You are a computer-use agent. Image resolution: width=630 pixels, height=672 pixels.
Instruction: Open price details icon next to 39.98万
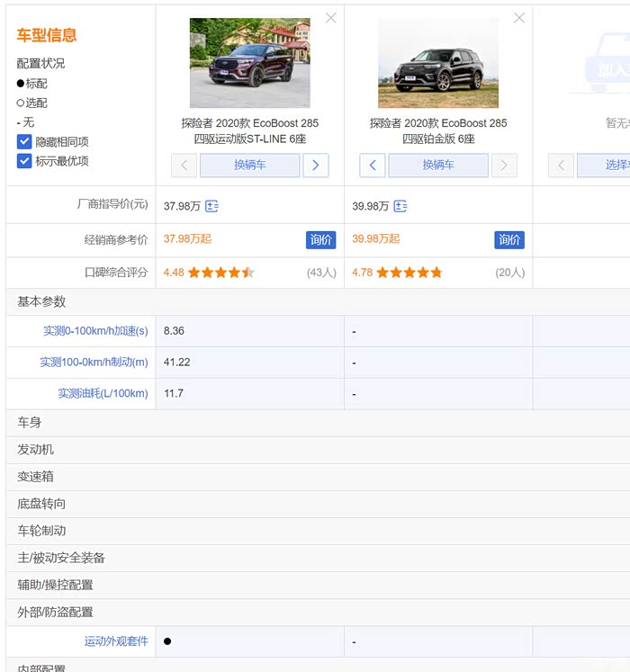(400, 206)
